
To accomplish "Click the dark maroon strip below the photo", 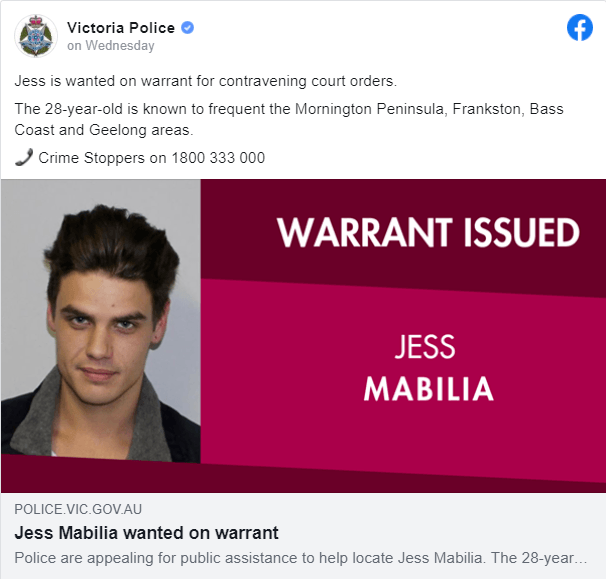I will click(x=303, y=478).
